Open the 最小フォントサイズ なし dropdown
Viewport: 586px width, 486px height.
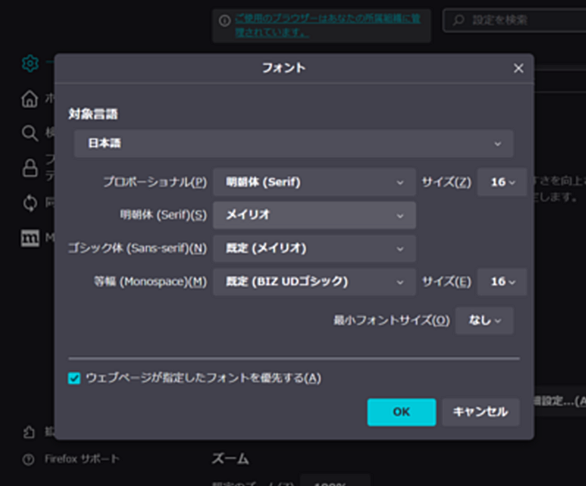pos(484,320)
